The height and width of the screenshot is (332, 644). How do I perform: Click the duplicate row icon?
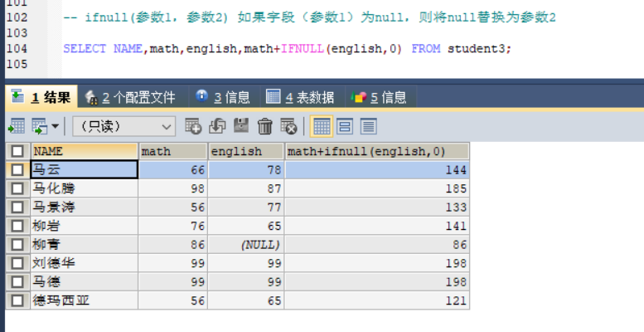(x=217, y=126)
